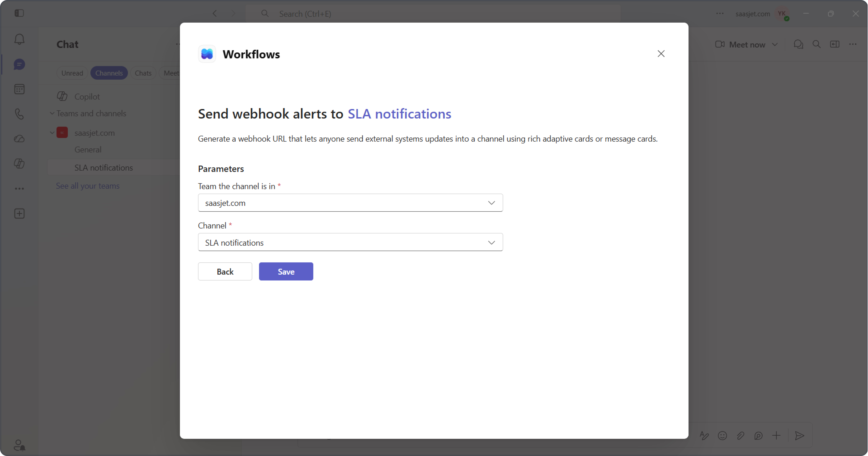The image size is (868, 456).
Task: Open Apps plus icon in left rail
Action: (x=19, y=214)
